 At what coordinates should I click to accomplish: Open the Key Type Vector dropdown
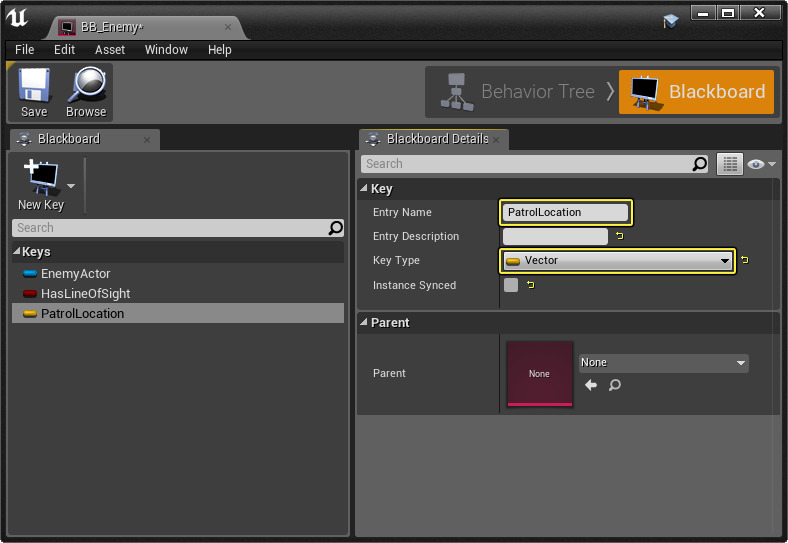[617, 261]
